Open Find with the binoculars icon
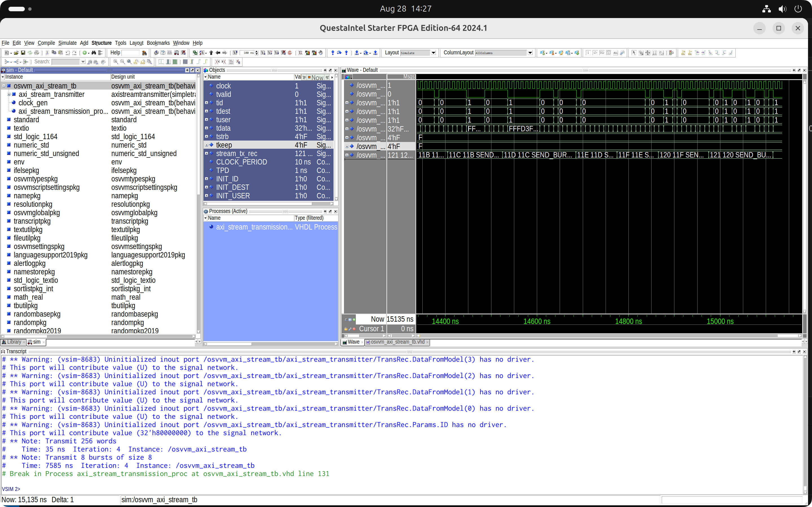This screenshot has width=812, height=507. (x=94, y=53)
